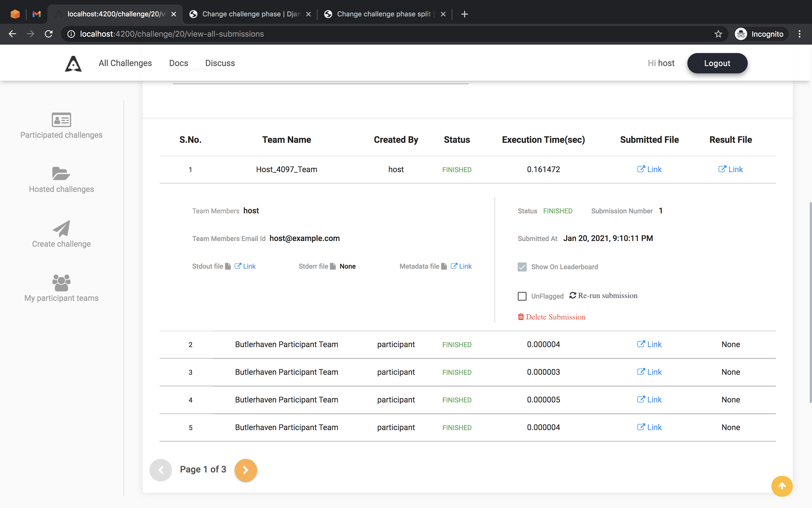Open Submitted File link for row 2
812x508 pixels.
(x=649, y=344)
